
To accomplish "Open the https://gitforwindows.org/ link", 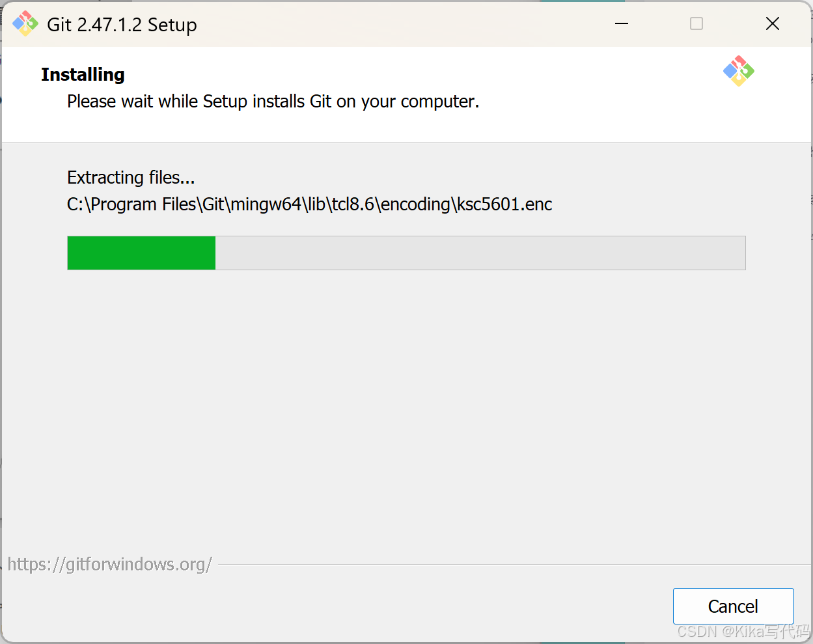I will pyautogui.click(x=110, y=564).
